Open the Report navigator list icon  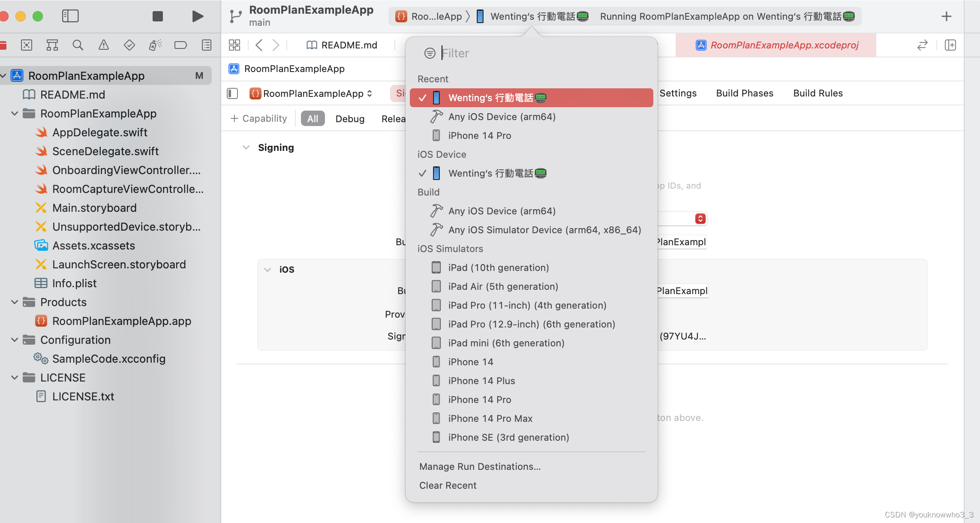coord(206,45)
